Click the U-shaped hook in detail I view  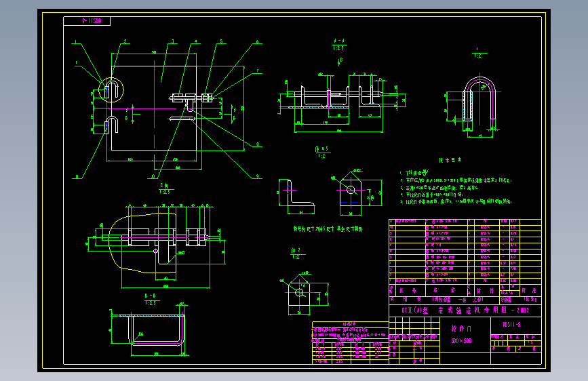click(479, 99)
